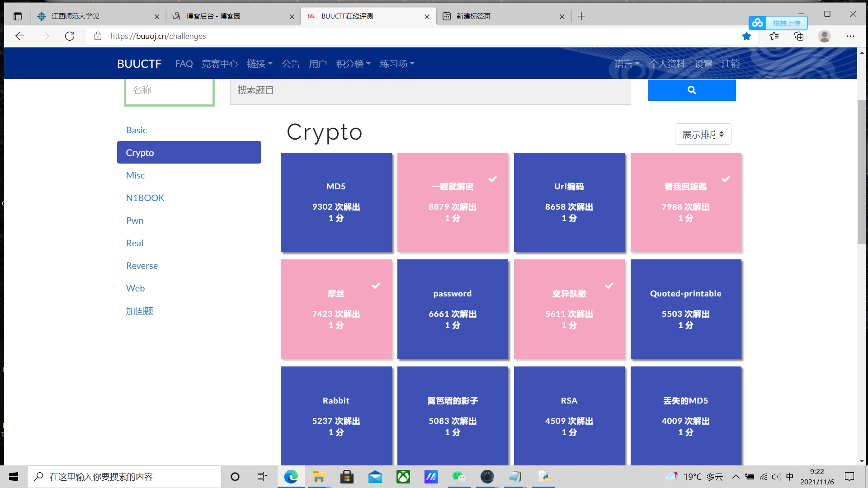Click checkmark on 看我回旋踢 challenge card

point(726,179)
